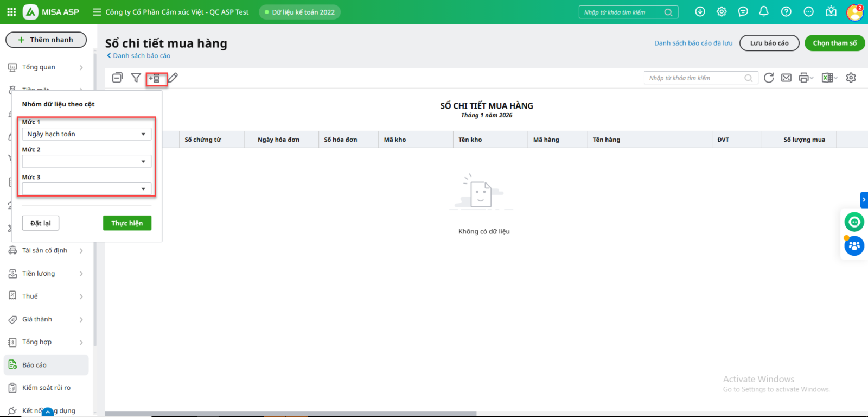Go back to Danh sách báo cáo
The height and width of the screenshot is (417, 868).
click(139, 56)
